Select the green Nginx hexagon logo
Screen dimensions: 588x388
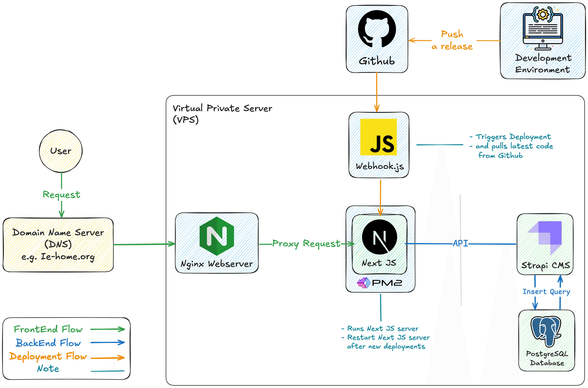(x=217, y=236)
